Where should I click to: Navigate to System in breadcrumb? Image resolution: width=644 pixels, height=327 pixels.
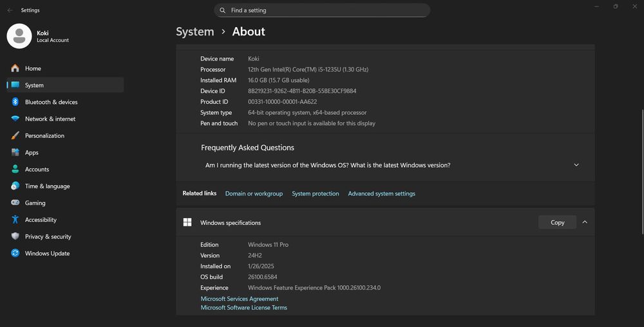coord(194,32)
